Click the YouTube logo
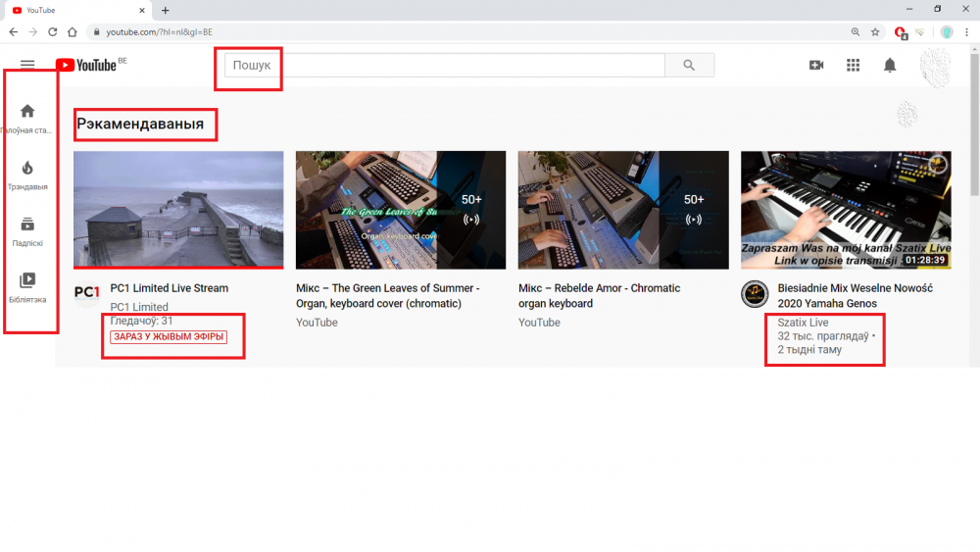Screen dimensions: 980x552 pos(86,65)
